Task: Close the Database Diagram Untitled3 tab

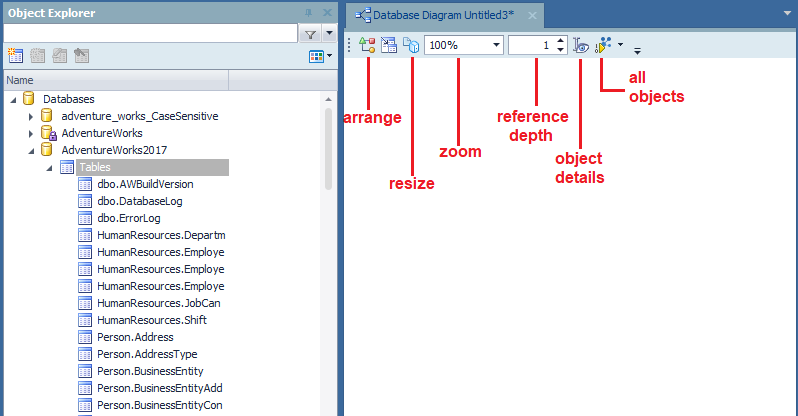Action: pyautogui.click(x=531, y=16)
